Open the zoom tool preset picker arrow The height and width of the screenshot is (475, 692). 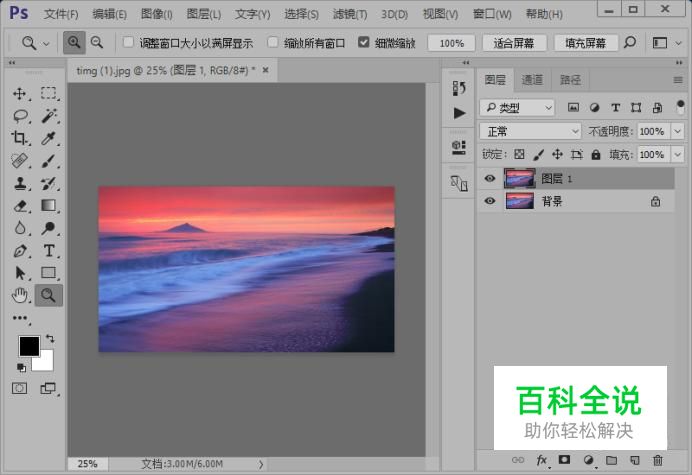pyautogui.click(x=46, y=43)
